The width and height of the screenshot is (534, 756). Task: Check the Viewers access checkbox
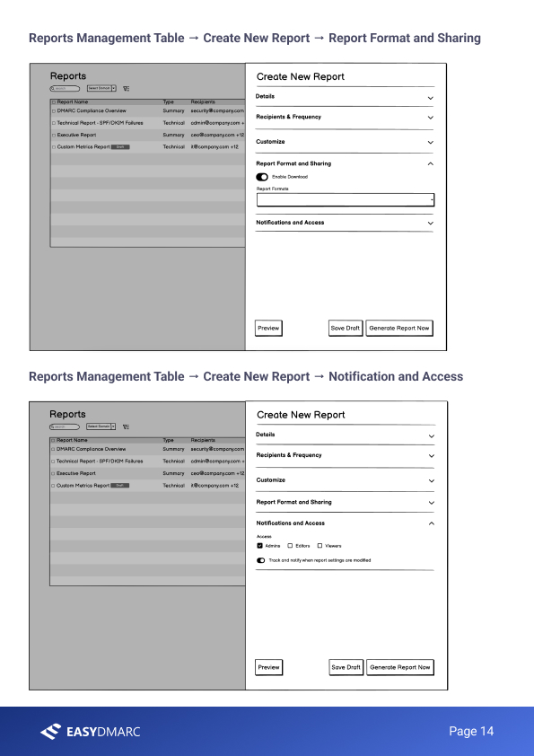point(320,546)
